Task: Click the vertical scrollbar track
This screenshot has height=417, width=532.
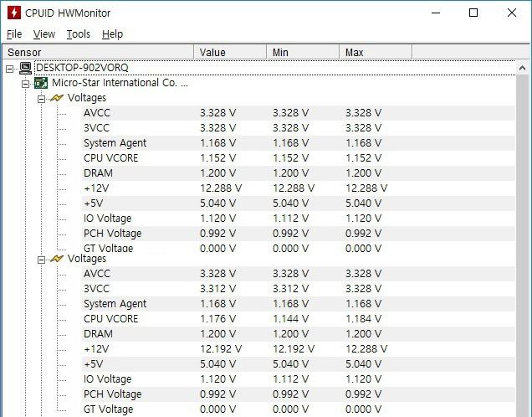Action: click(x=522, y=246)
